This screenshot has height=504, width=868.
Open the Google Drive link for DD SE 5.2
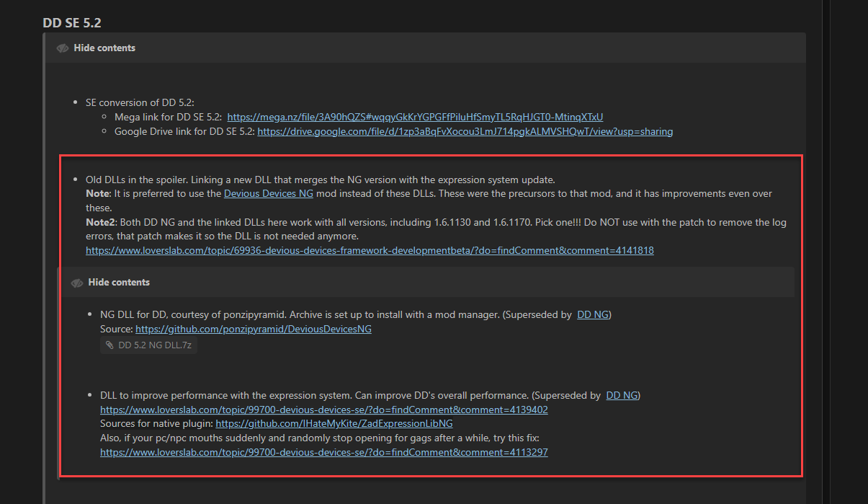click(465, 131)
